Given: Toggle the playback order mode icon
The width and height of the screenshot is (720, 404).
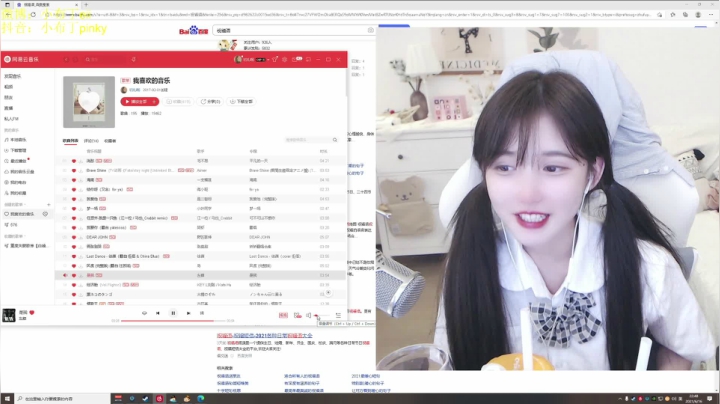Looking at the screenshot, I should pyautogui.click(x=144, y=313).
